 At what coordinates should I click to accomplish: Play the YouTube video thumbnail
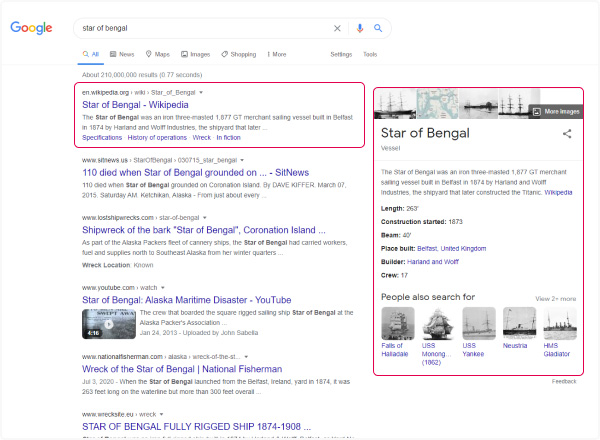click(109, 324)
